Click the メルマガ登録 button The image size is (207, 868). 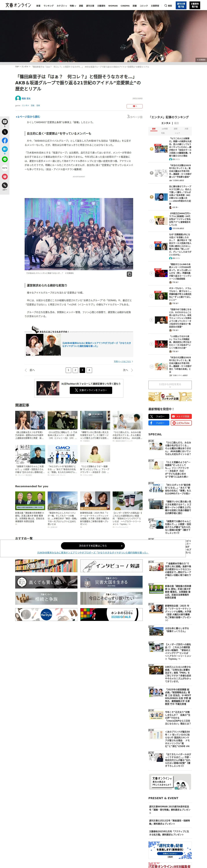[x=181, y=416]
